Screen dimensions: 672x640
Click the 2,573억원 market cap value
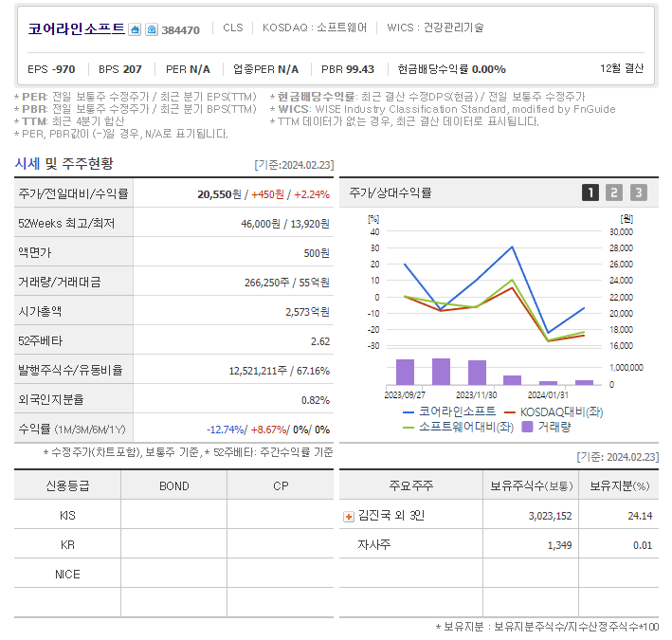[307, 312]
